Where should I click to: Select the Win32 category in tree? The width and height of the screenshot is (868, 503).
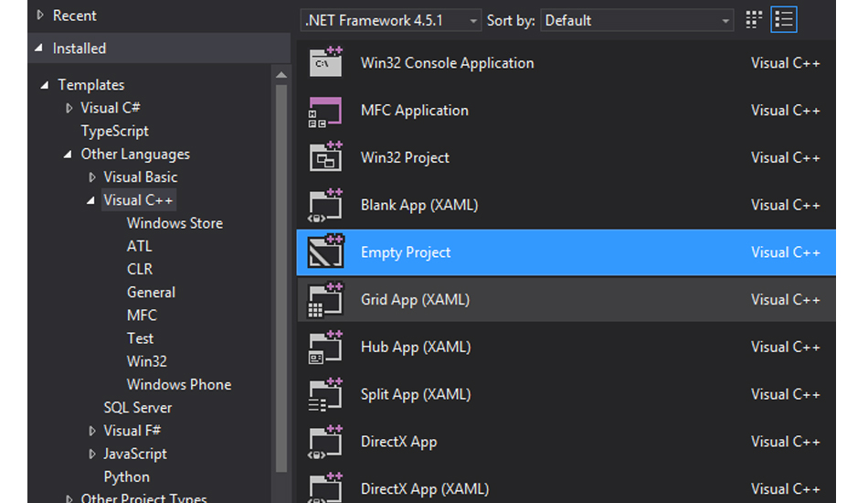pyautogui.click(x=147, y=361)
